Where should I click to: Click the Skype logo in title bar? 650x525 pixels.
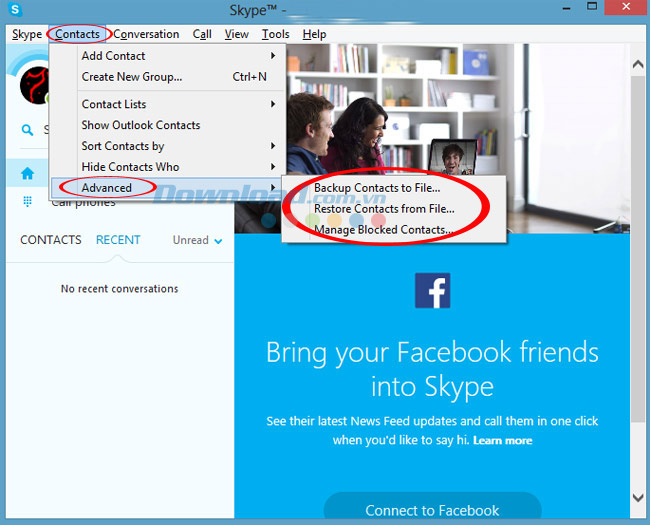[15, 9]
